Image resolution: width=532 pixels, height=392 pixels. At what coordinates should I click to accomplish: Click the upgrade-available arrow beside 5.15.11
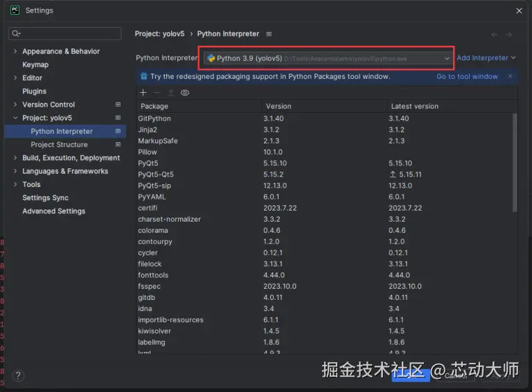(x=393, y=174)
